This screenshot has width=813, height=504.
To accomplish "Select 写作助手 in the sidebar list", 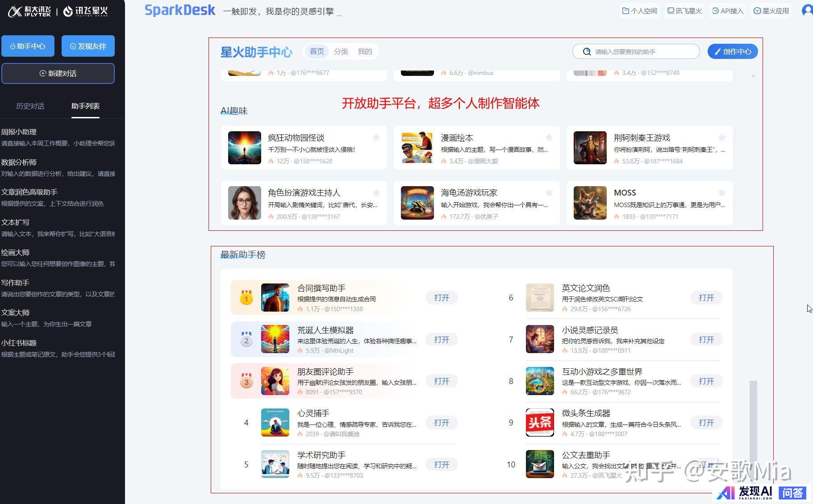I will coord(58,288).
